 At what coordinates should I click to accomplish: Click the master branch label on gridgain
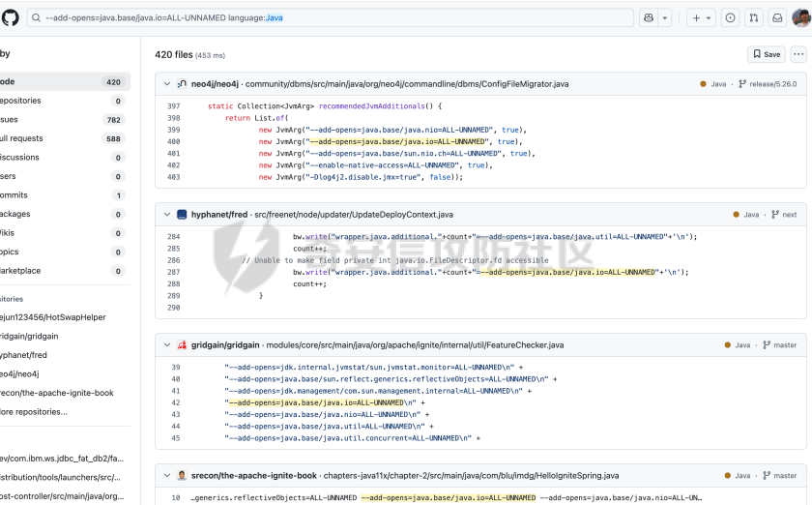pyautogui.click(x=780, y=345)
